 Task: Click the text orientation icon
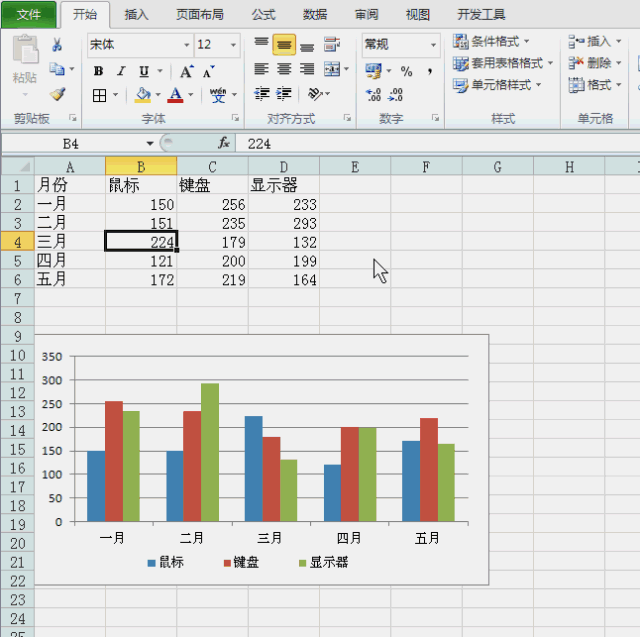coord(315,94)
